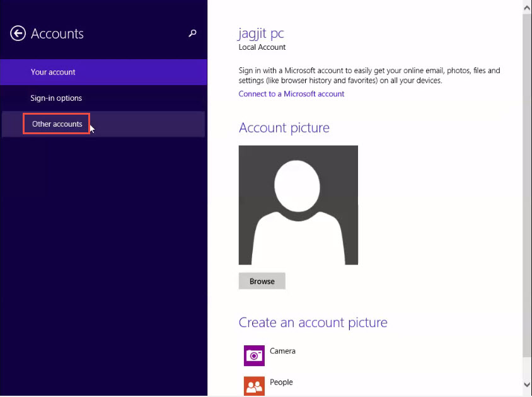Screen dimensions: 532x397
Task: Open the orange People app icon
Action: coord(254,386)
